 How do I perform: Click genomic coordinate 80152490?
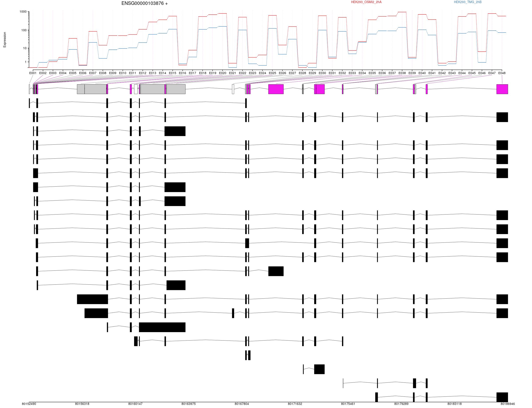click(x=29, y=404)
